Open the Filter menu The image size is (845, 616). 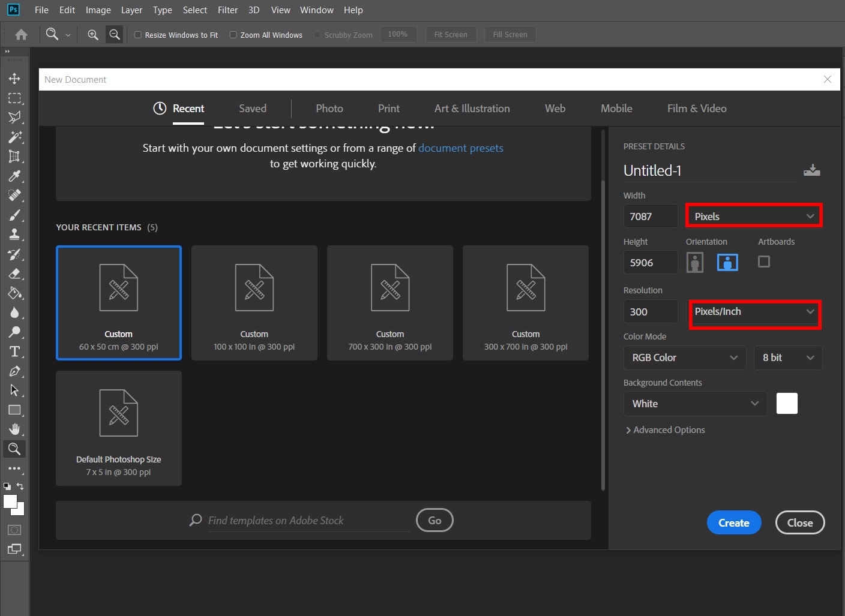click(228, 10)
